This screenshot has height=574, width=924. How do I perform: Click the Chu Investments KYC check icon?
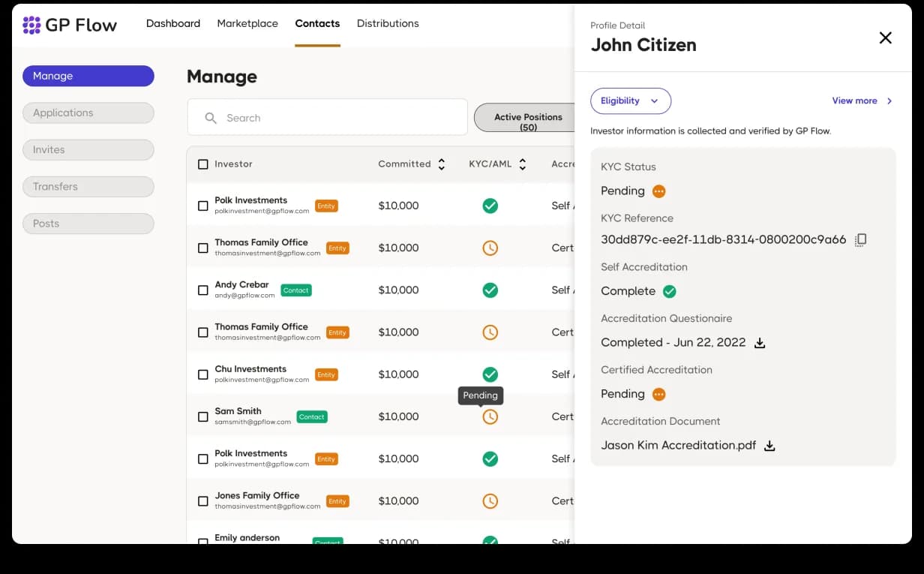point(490,374)
